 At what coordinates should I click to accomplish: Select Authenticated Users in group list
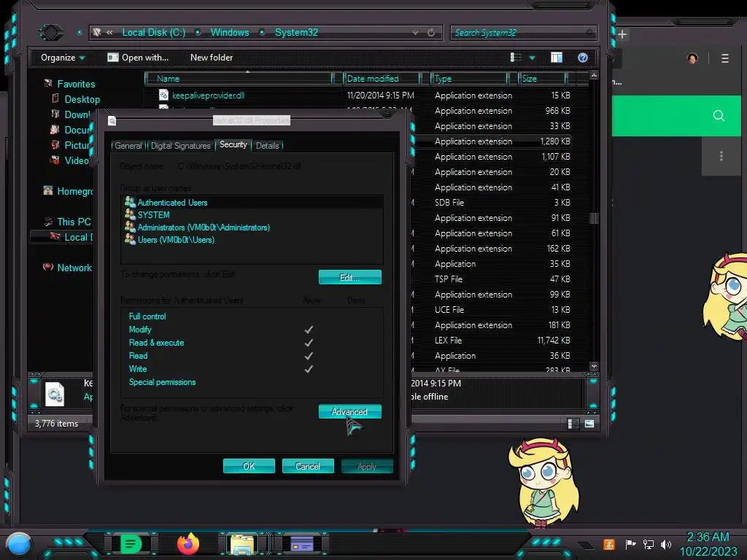(252, 203)
